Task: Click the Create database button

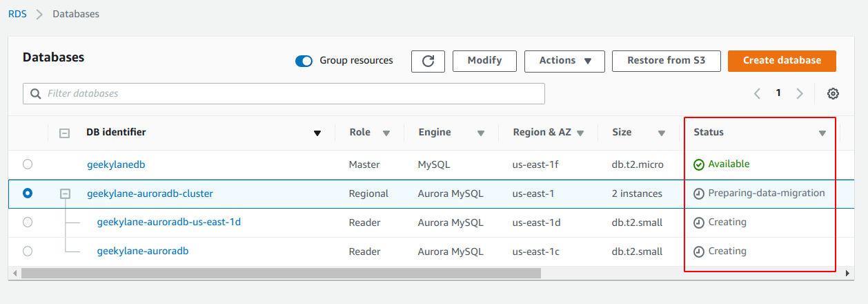Action: coord(782,61)
